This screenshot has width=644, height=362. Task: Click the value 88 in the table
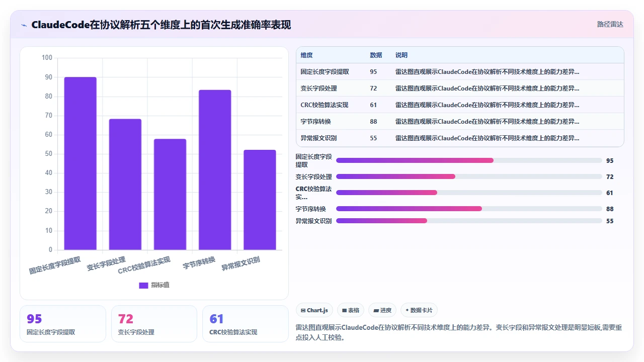pyautogui.click(x=373, y=122)
